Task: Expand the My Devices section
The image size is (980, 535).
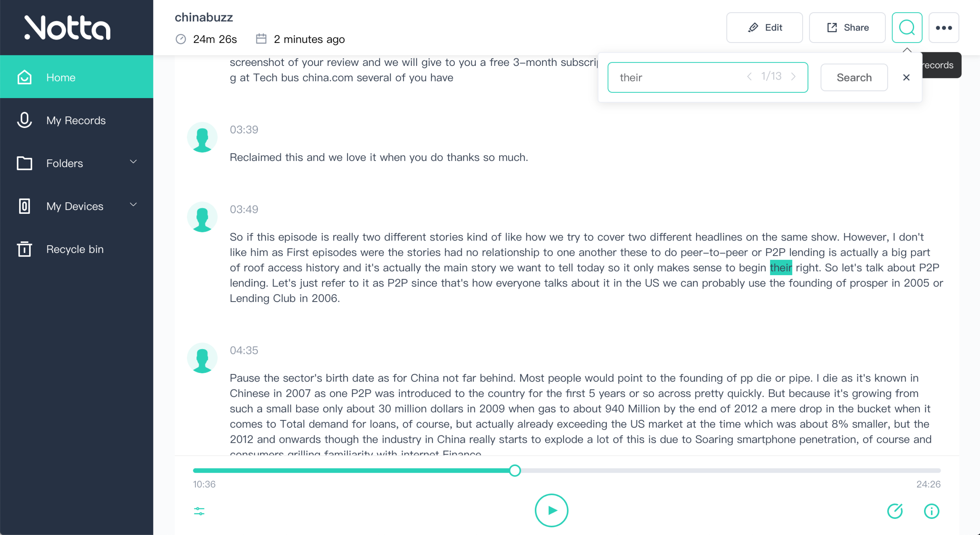Action: click(x=133, y=205)
